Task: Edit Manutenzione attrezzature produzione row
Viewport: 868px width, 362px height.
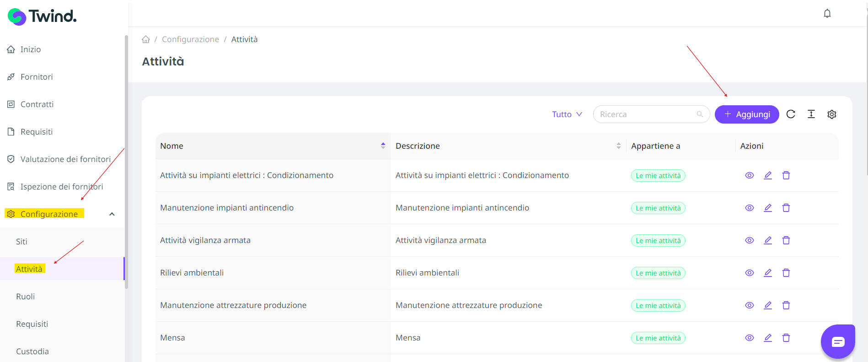Action: (x=768, y=305)
